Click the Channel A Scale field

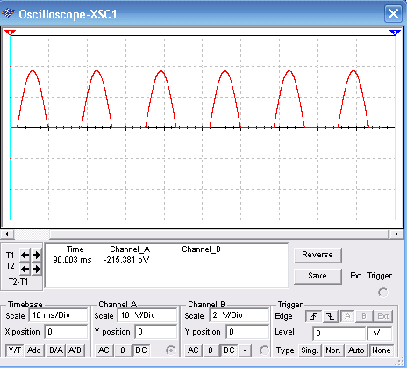tap(147, 315)
